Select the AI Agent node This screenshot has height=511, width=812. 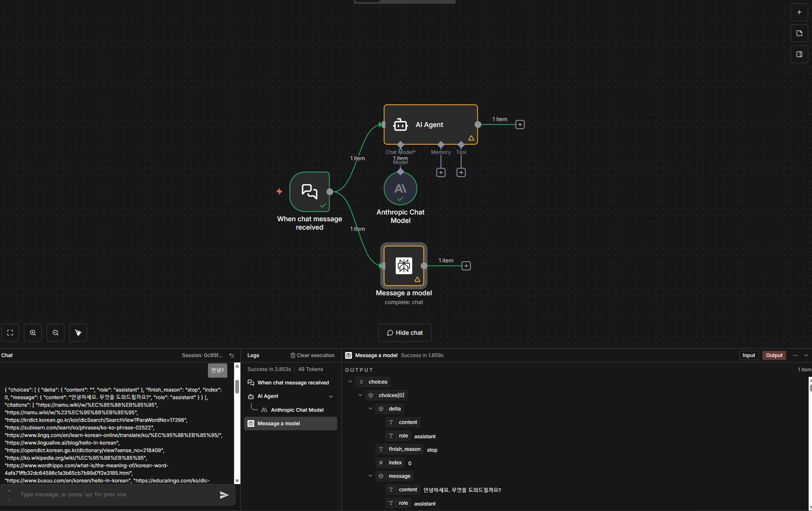431,124
